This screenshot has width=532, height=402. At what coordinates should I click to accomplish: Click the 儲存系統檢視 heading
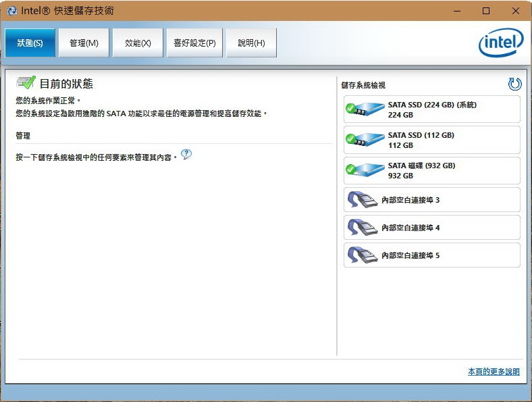click(x=363, y=85)
